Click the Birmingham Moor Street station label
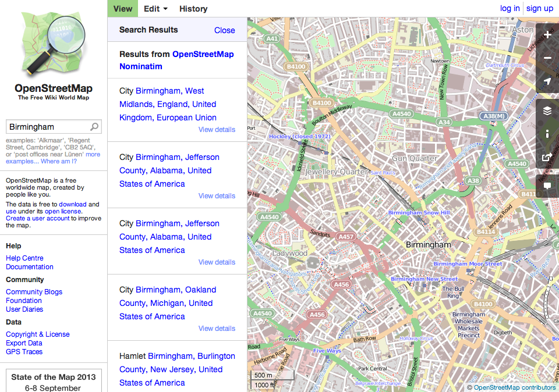 coord(468,264)
